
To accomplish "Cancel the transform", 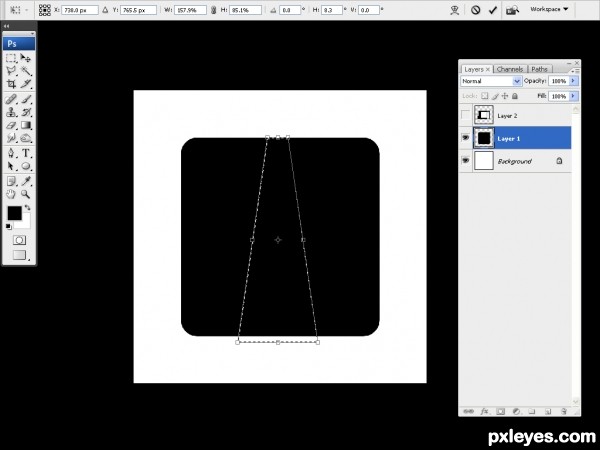I will (x=475, y=10).
